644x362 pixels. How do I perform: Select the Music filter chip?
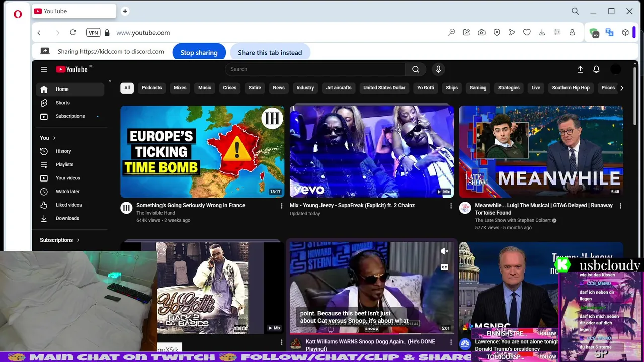tap(205, 88)
